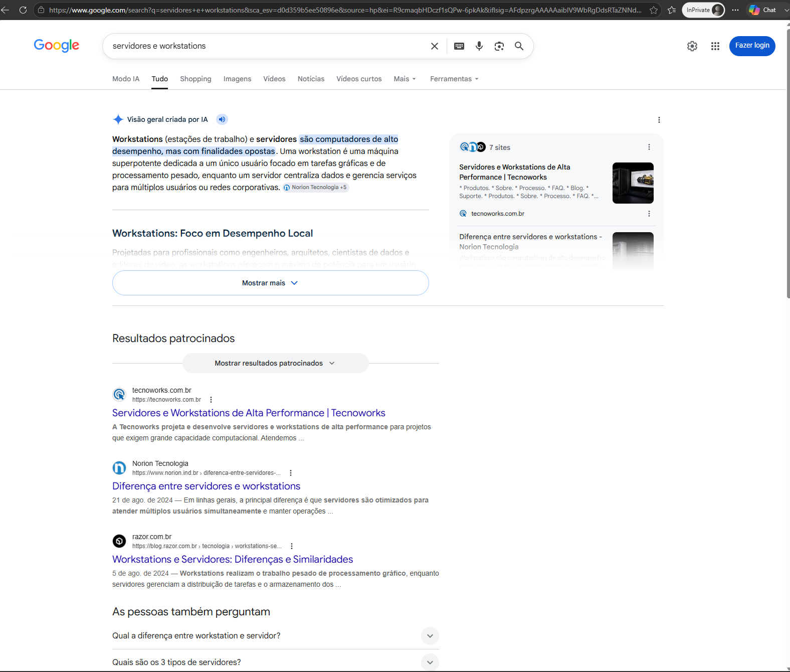Viewport: 790px width, 672px height.
Task: Search by image with lens icon
Action: 499,46
